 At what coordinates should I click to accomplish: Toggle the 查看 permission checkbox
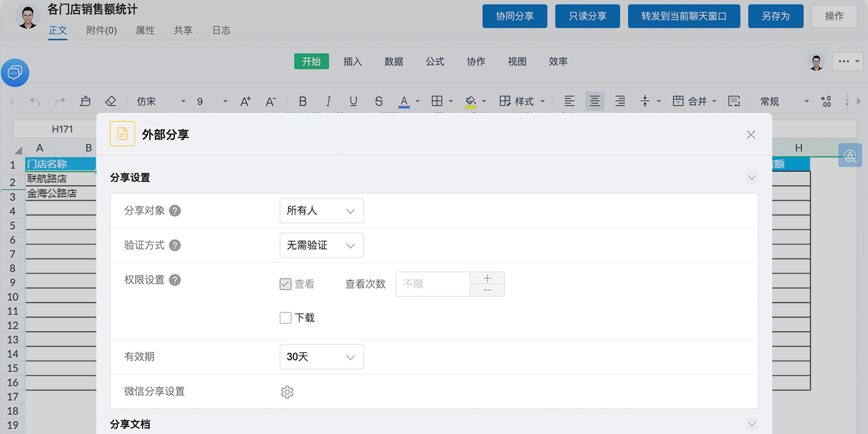pyautogui.click(x=285, y=284)
